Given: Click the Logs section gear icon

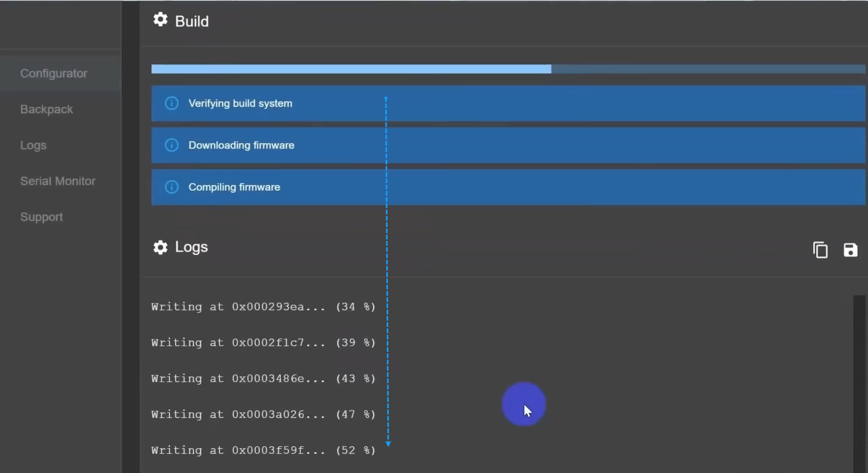Looking at the screenshot, I should point(160,247).
